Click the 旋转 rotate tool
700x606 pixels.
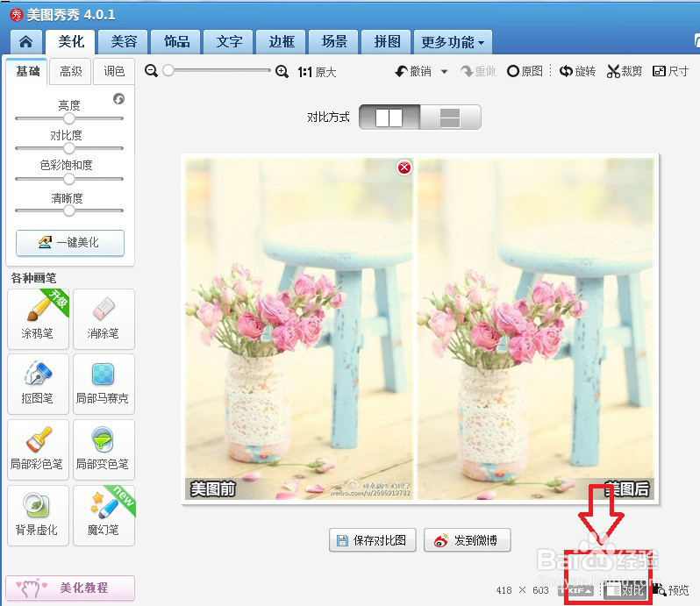tap(577, 71)
